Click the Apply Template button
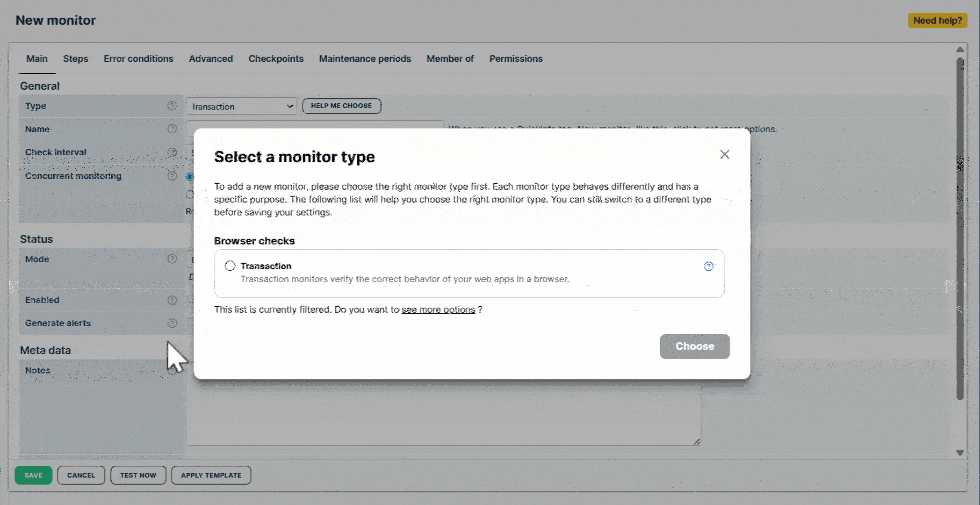This screenshot has height=505, width=980. coord(211,475)
